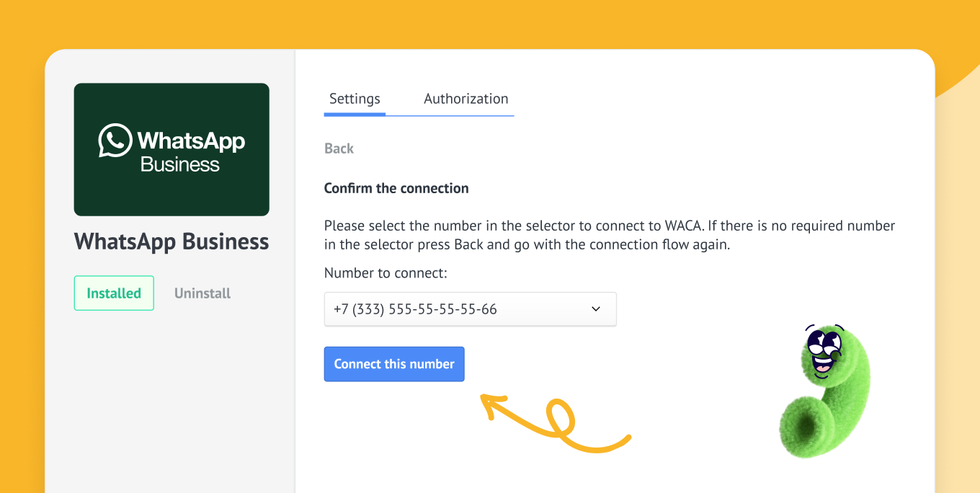This screenshot has width=980, height=493.
Task: Click the 'Confirm the connection' heading
Action: pyautogui.click(x=396, y=188)
